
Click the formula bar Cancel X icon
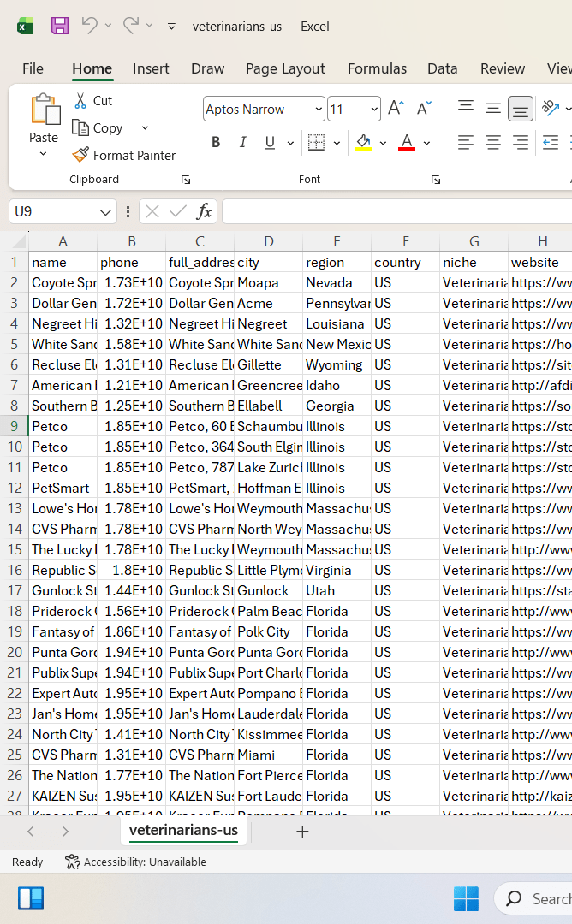[x=152, y=211]
